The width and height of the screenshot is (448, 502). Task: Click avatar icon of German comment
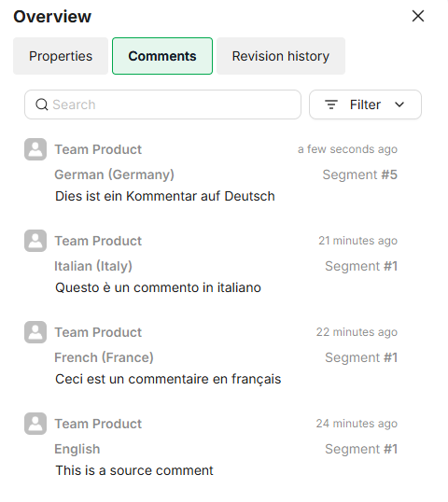point(35,149)
